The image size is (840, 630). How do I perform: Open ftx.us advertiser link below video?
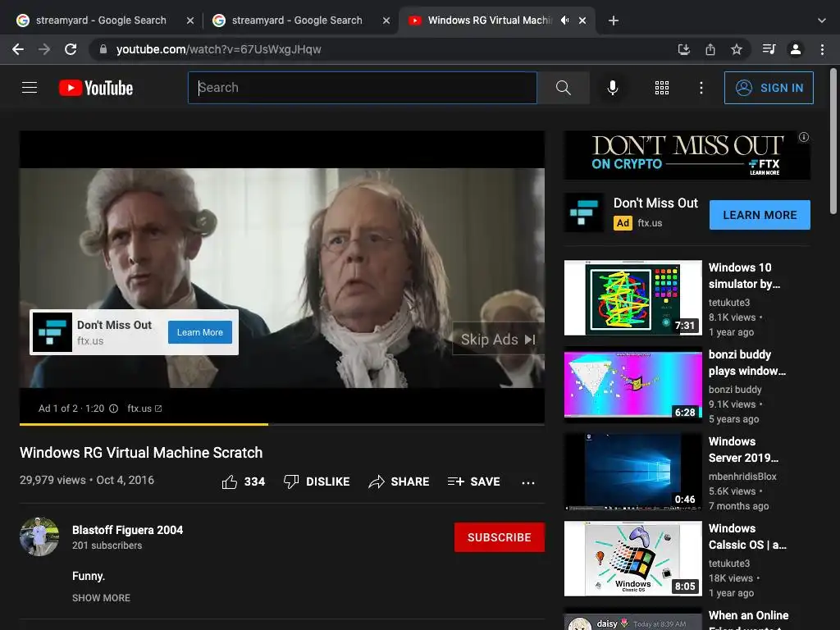144,409
